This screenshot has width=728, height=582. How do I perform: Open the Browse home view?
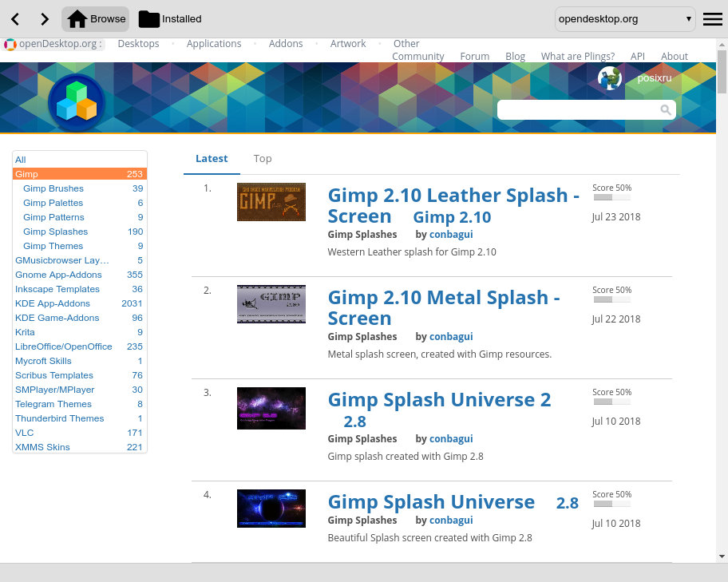tap(96, 19)
